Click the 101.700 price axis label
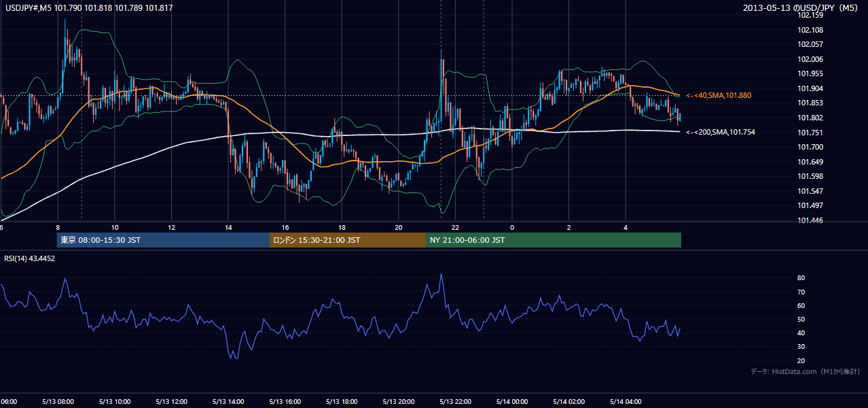The image size is (868, 408). coord(811,147)
